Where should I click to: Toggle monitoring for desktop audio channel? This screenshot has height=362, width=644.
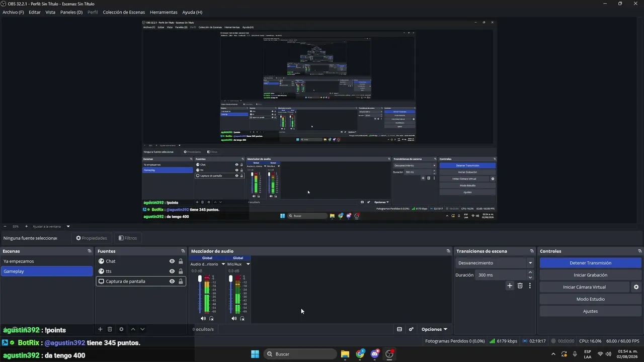212,318
